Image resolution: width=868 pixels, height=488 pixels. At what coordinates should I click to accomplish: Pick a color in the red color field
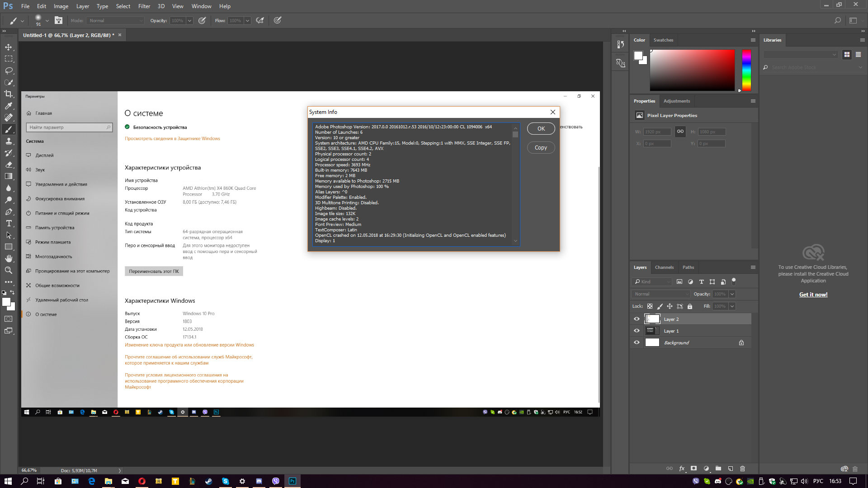(692, 70)
